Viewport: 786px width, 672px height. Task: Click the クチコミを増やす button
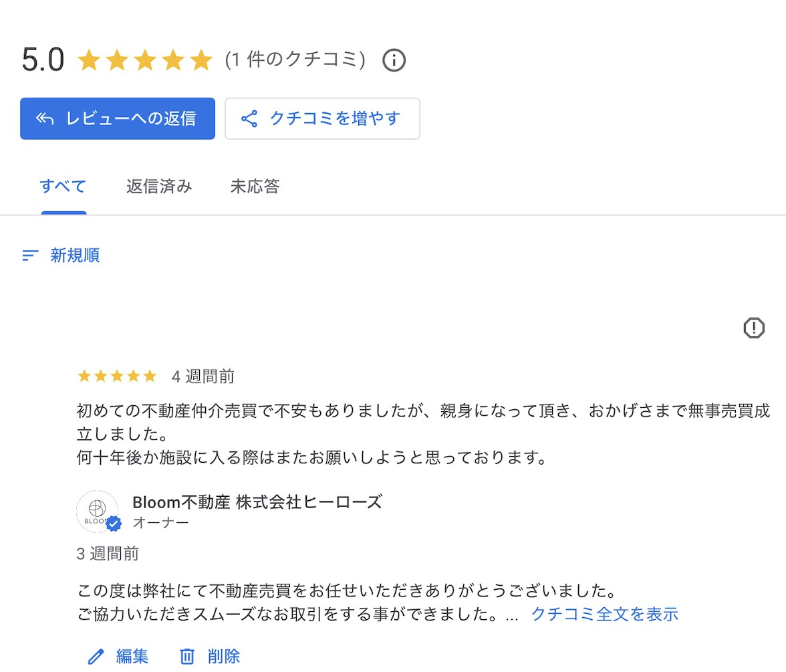click(322, 118)
